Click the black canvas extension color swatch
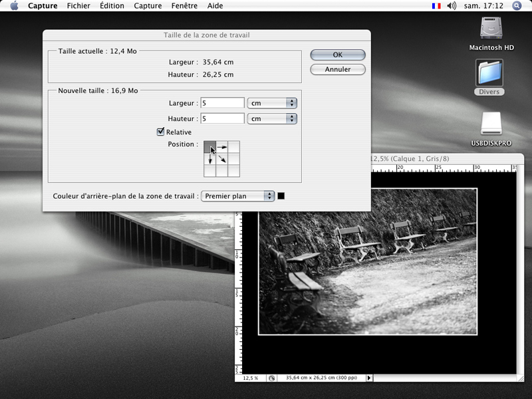532x399 pixels. (x=281, y=196)
